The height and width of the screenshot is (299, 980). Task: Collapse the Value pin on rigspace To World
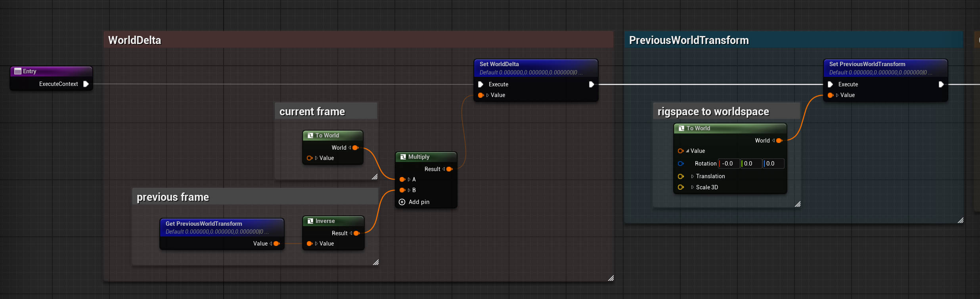(x=687, y=151)
